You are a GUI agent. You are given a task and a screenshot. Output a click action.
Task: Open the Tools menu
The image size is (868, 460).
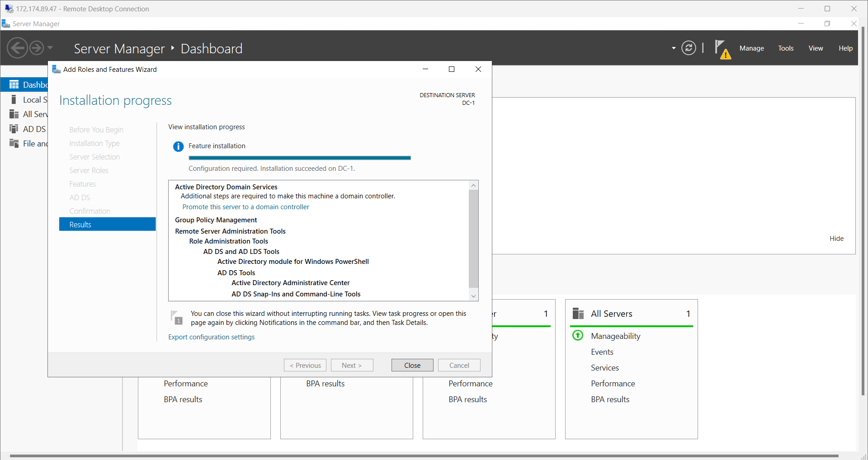pos(786,48)
